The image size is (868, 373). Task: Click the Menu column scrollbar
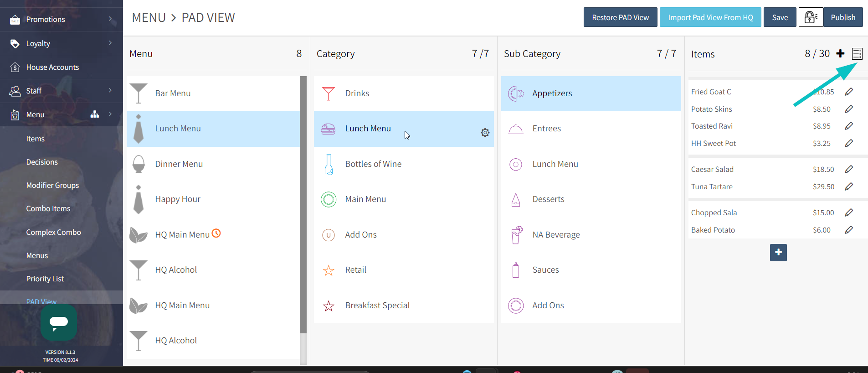click(x=303, y=205)
